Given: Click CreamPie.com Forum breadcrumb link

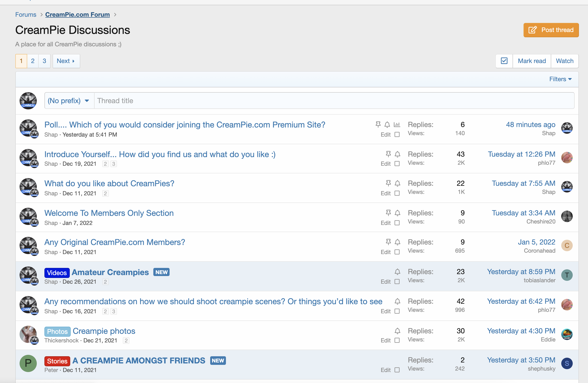Looking at the screenshot, I should click(x=77, y=15).
